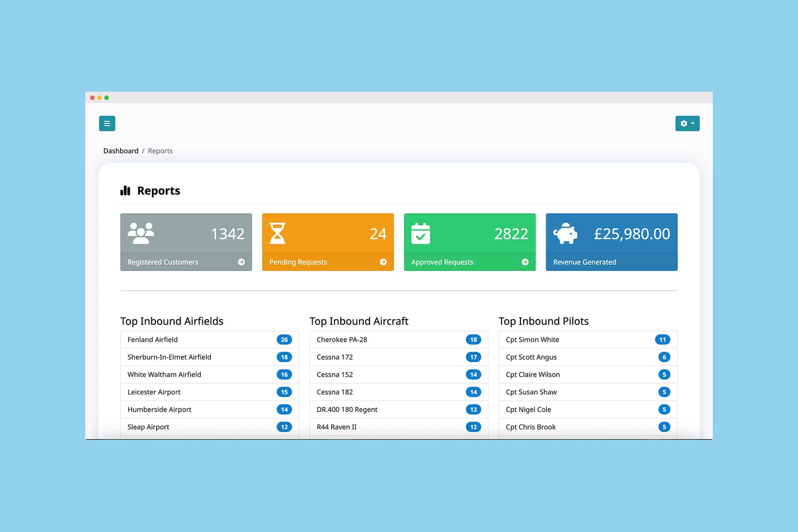
Task: Click the Top Inbound Aircraft heading
Action: click(x=359, y=321)
